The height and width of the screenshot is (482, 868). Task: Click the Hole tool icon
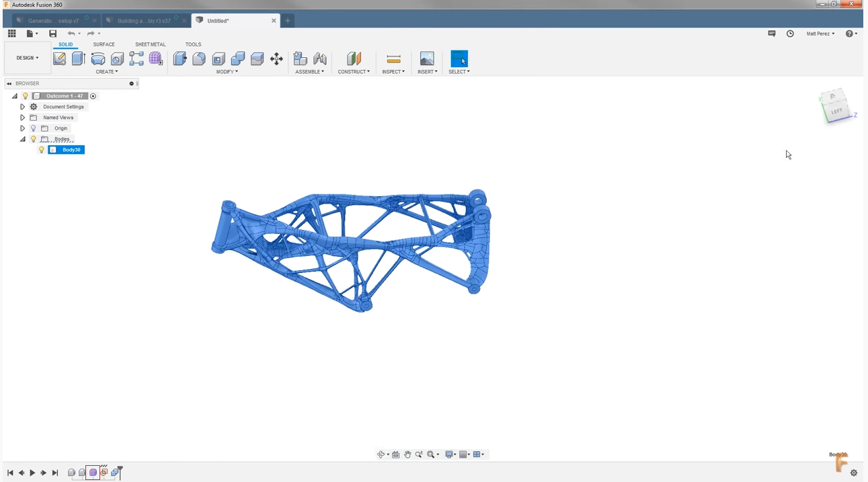(117, 59)
